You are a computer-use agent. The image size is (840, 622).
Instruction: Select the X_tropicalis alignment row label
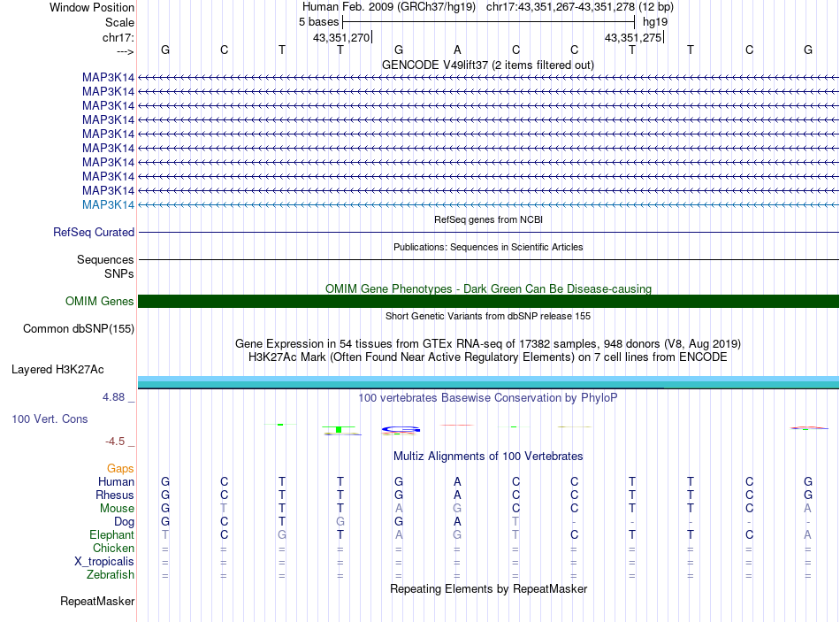(104, 562)
